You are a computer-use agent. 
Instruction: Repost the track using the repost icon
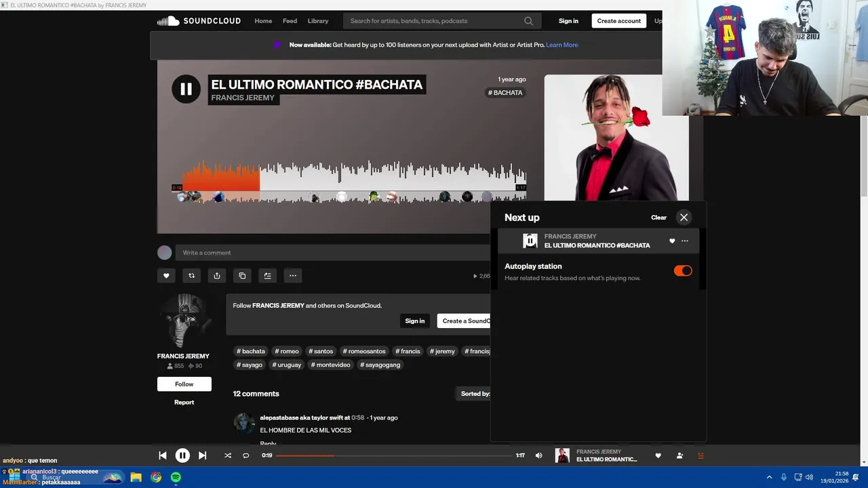(x=191, y=276)
